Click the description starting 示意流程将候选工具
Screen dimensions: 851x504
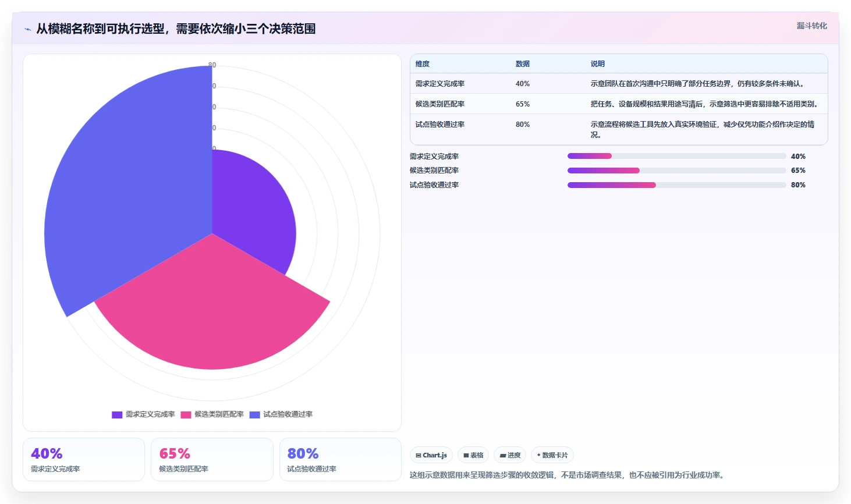click(x=703, y=130)
